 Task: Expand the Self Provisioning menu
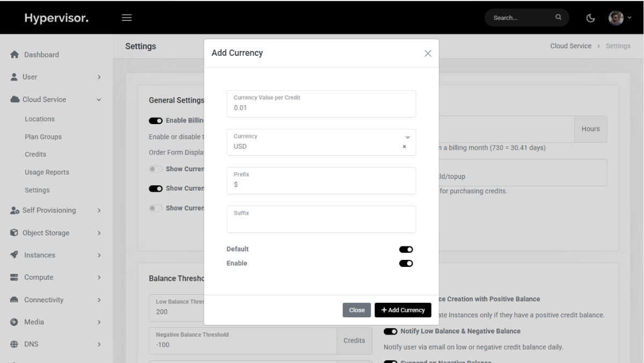[x=99, y=210]
